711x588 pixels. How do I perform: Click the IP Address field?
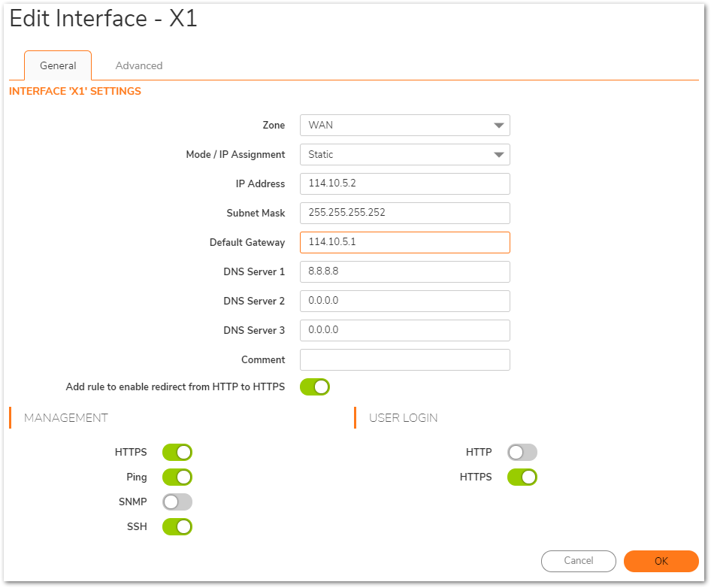point(404,183)
